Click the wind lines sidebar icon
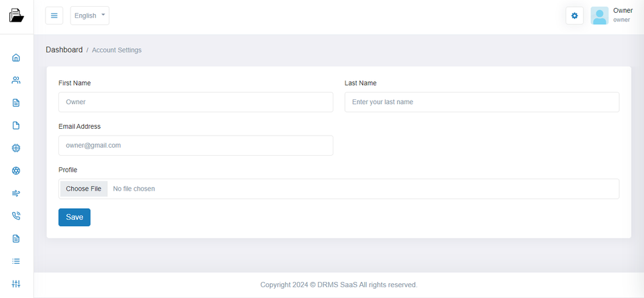This screenshot has width=644, height=298. 16,193
